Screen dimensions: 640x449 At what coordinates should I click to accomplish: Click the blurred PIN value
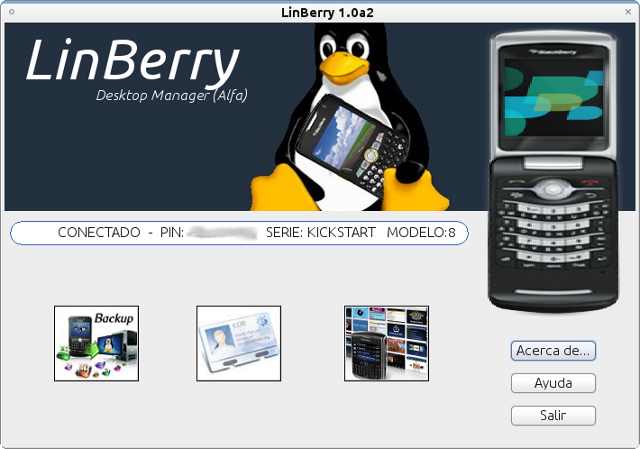pos(224,232)
